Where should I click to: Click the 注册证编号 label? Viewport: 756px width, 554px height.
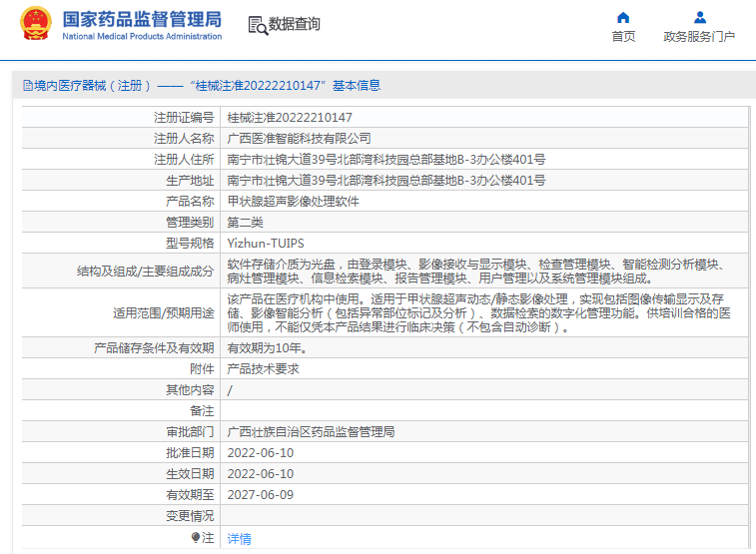[184, 118]
